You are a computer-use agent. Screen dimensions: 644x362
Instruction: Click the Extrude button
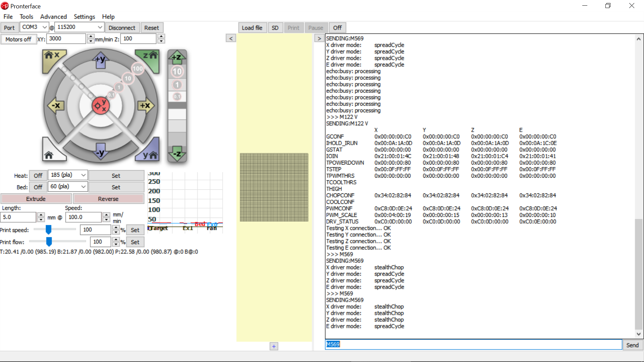click(36, 199)
